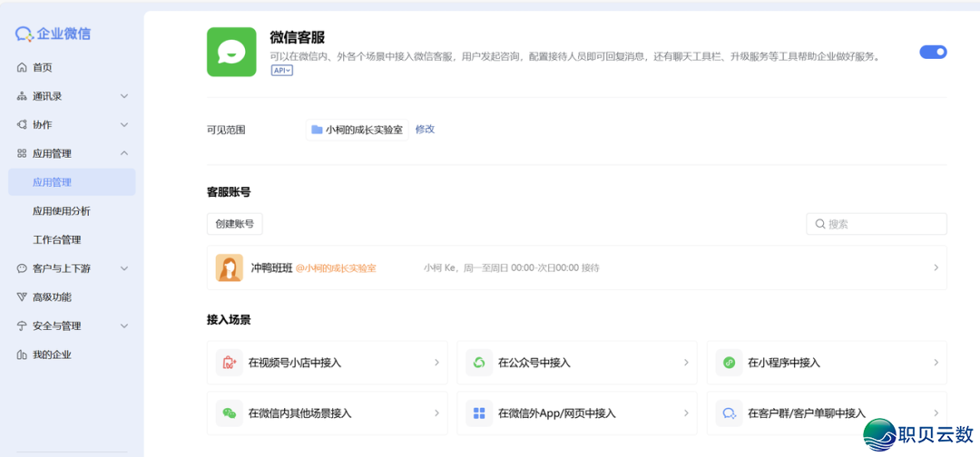Click the 应用管理 grid icon
The image size is (980, 457).
tap(22, 153)
